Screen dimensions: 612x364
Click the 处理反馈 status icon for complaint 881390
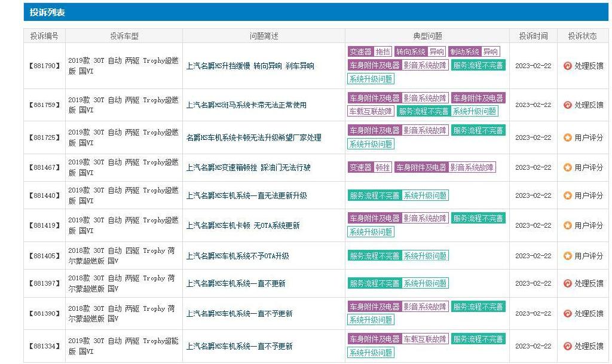coord(568,314)
